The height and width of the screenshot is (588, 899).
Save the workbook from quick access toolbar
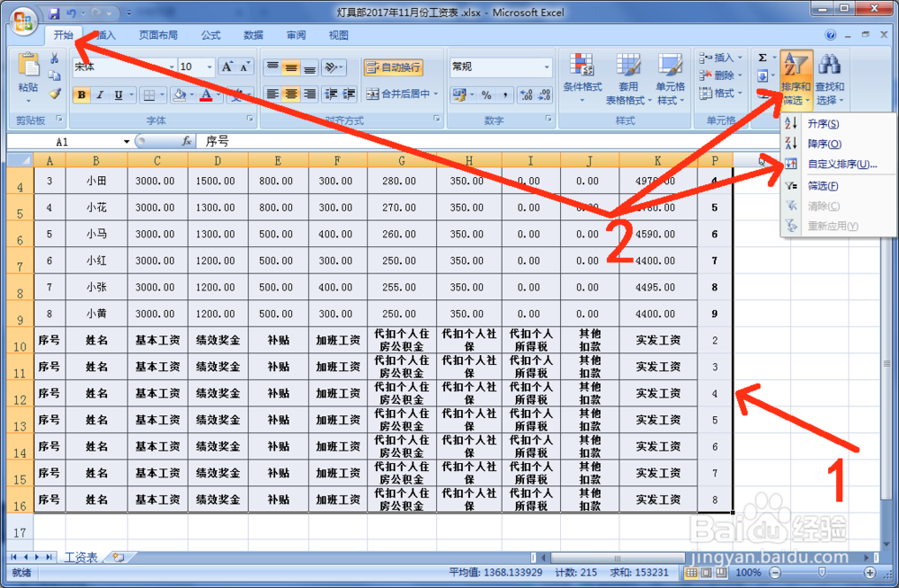[54, 13]
